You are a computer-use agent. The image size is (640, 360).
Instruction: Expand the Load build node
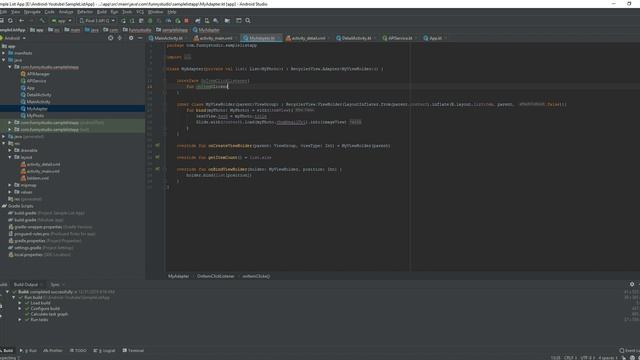20,303
